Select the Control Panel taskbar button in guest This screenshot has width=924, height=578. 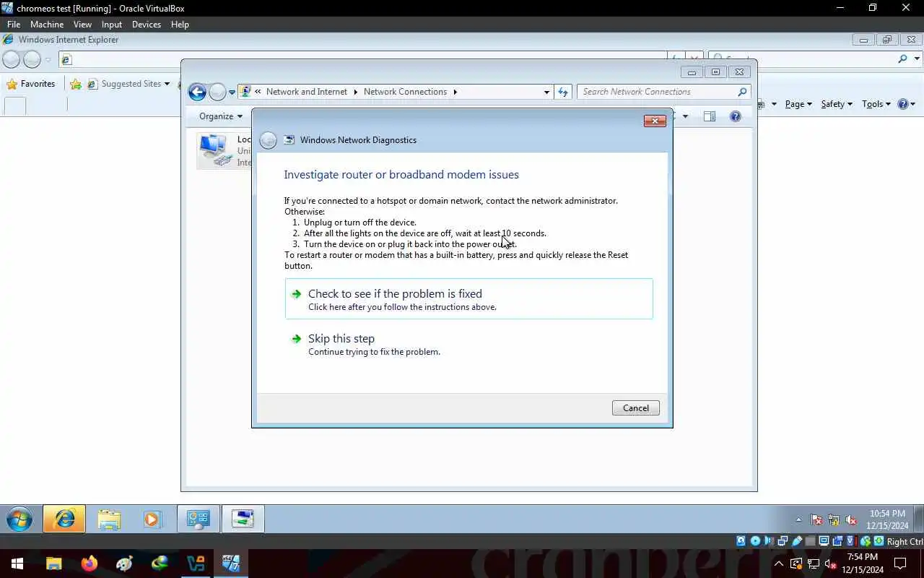(198, 519)
